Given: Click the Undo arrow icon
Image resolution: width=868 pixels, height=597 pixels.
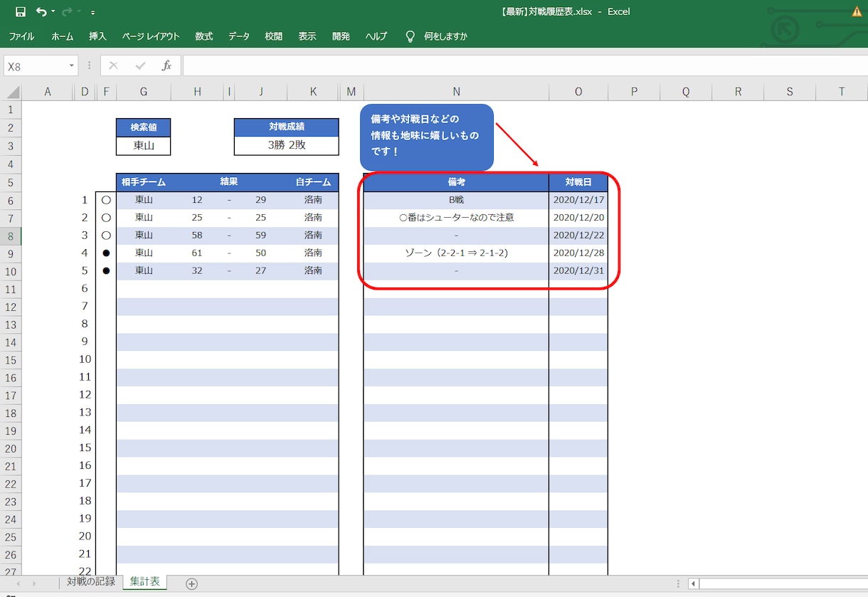Looking at the screenshot, I should point(41,12).
